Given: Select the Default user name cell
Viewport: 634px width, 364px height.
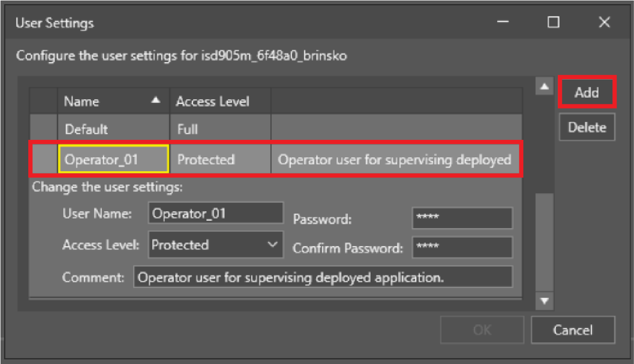Looking at the screenshot, I should (113, 129).
